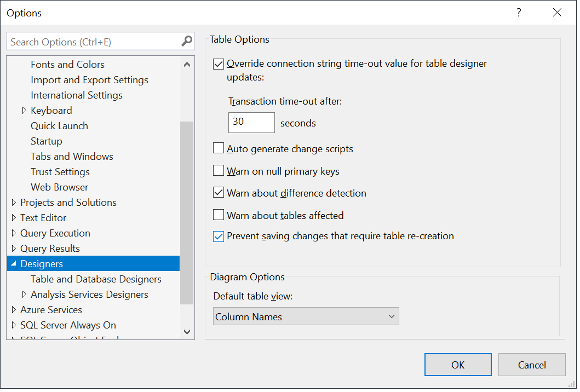Viewport: 580px width, 392px height.
Task: Collapse the Designers node
Action: pos(14,263)
